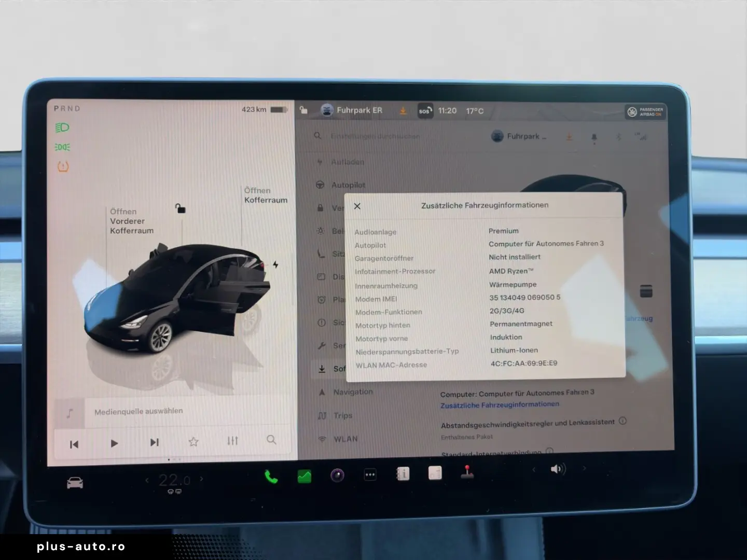Viewport: 747px width, 560px height.
Task: Tap info icon beside Abstandsgeschwindigkeitsregler und Lenkassistent
Action: pyautogui.click(x=623, y=421)
